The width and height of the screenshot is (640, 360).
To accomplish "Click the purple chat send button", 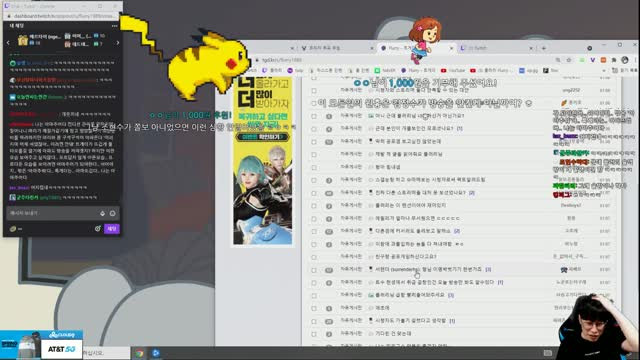I will [x=112, y=229].
